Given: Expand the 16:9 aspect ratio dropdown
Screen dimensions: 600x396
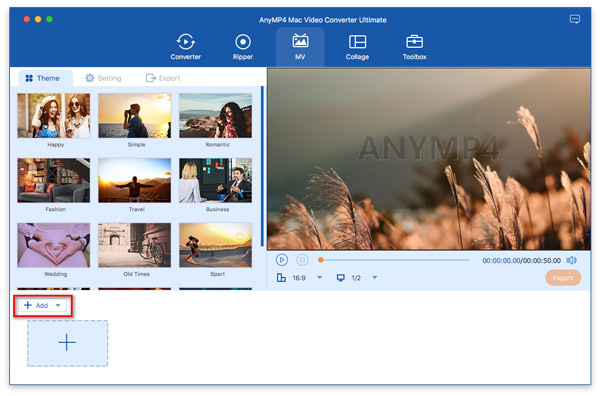Looking at the screenshot, I should (320, 278).
